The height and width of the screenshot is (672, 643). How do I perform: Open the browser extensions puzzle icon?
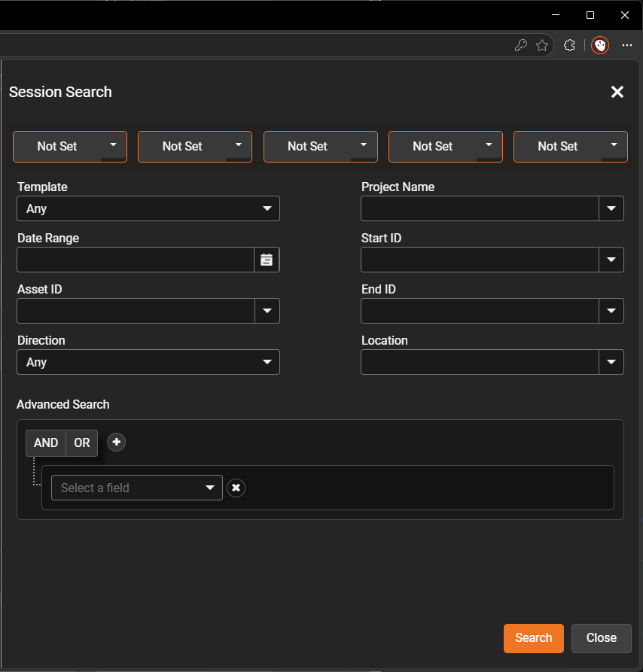(569, 45)
